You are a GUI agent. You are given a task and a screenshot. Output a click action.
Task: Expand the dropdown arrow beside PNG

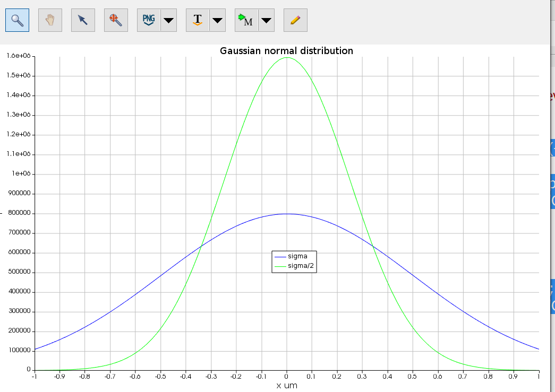click(168, 20)
